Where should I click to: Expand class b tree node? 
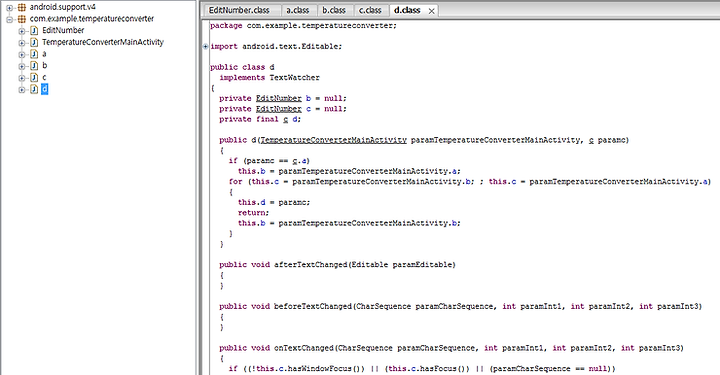(22, 66)
